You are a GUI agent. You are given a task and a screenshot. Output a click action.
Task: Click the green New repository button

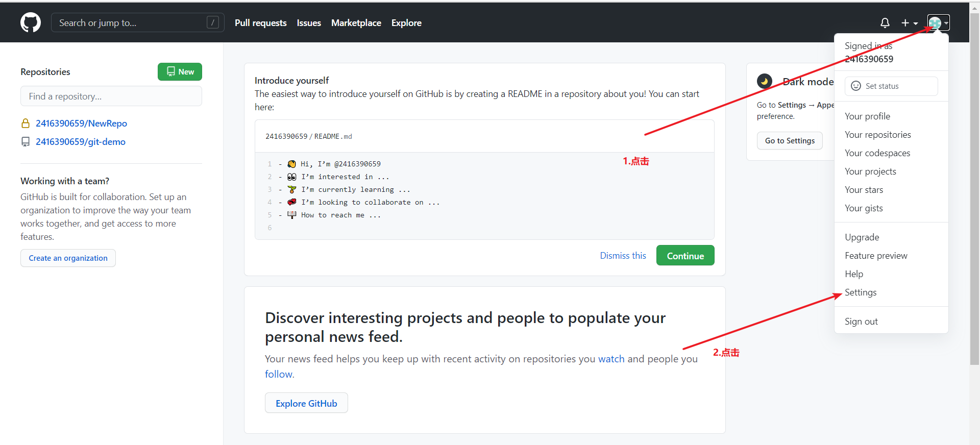coord(180,72)
